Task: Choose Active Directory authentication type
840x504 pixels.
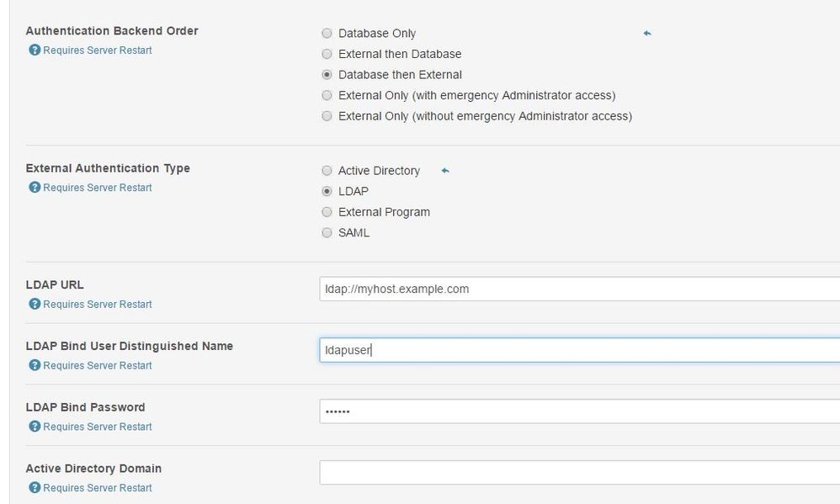Action: (327, 171)
